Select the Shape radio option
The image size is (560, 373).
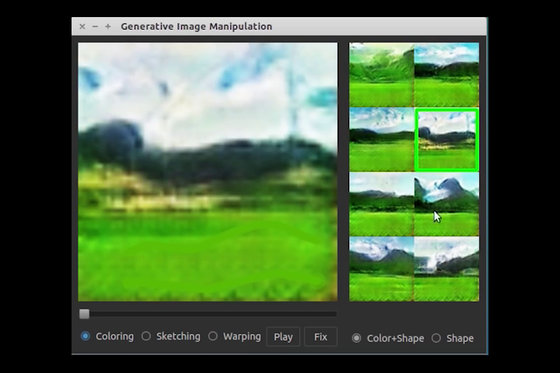point(436,338)
